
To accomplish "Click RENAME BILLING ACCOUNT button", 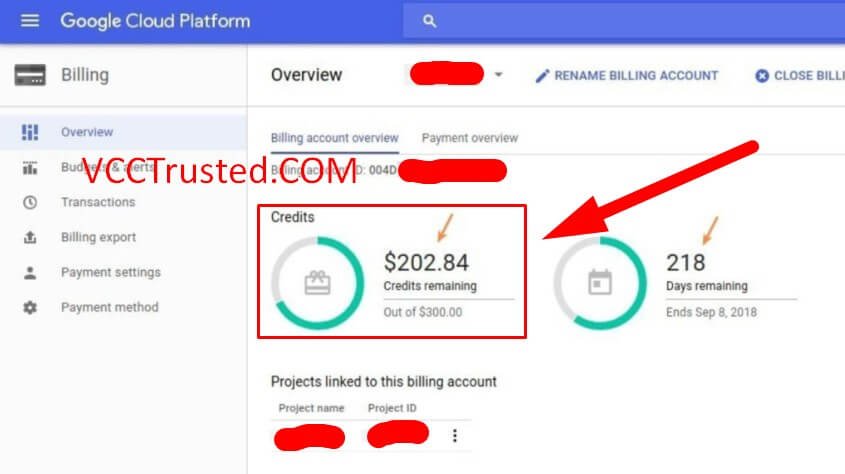I will (x=627, y=76).
